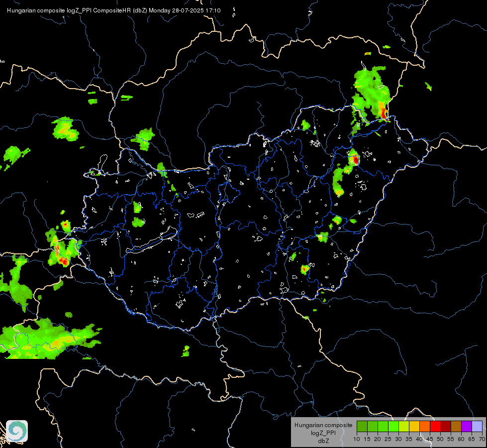The height and width of the screenshot is (448, 487).
Task: Click the '45' legend scale value
Action: (429, 440)
